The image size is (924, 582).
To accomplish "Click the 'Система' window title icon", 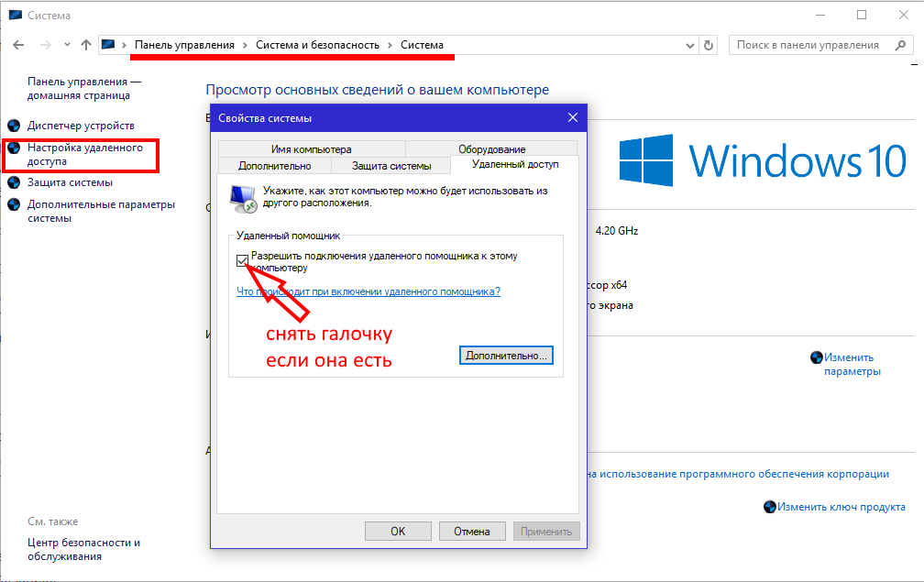I will [x=15, y=15].
